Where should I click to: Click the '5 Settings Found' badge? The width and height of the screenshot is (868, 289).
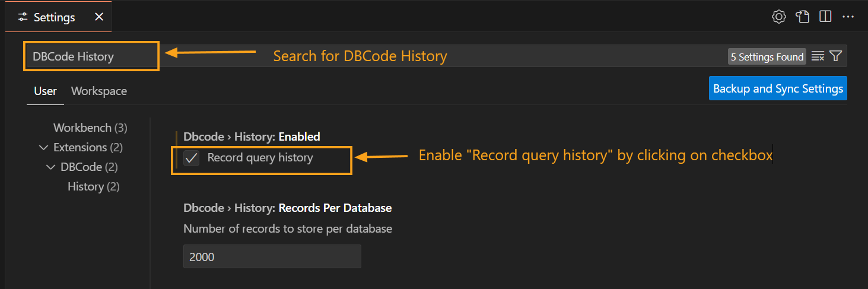[767, 57]
